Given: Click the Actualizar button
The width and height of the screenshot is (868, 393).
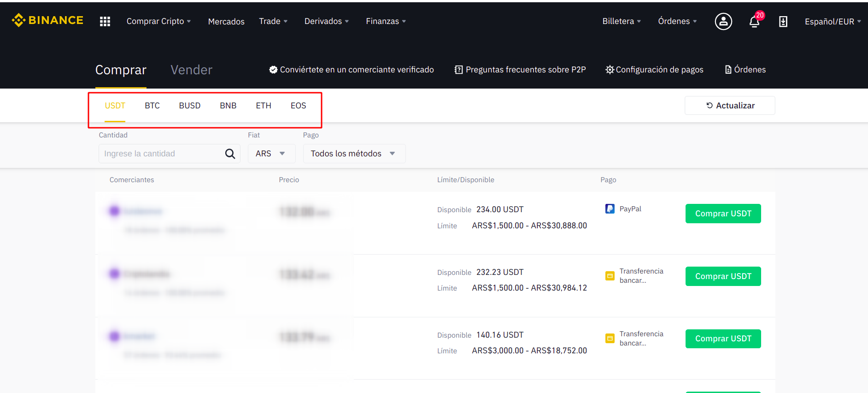Looking at the screenshot, I should coord(730,106).
